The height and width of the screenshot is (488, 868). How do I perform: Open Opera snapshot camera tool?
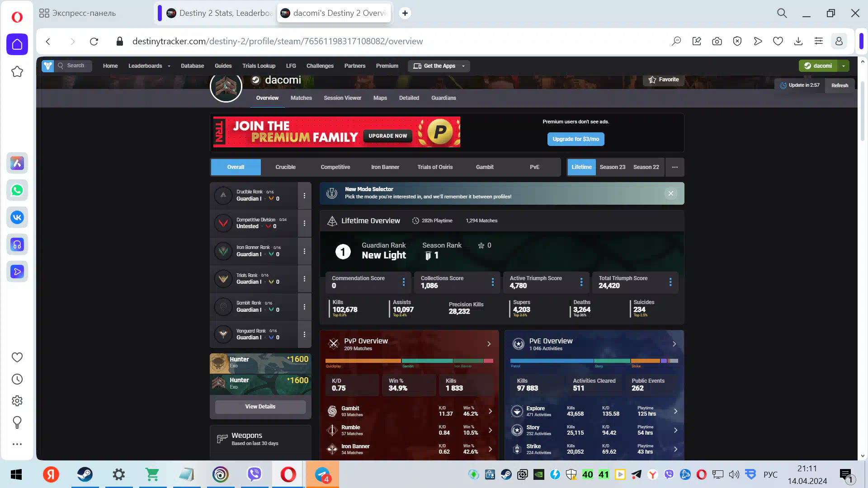tap(717, 41)
